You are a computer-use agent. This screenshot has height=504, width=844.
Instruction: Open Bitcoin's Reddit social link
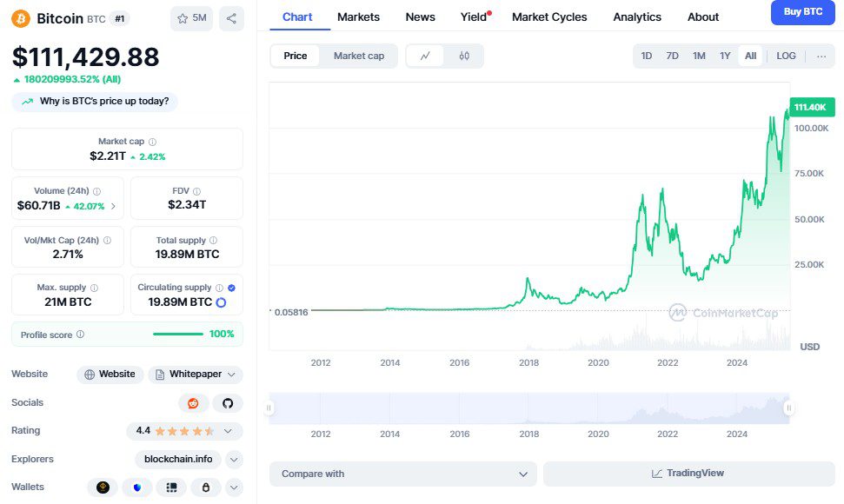click(193, 403)
